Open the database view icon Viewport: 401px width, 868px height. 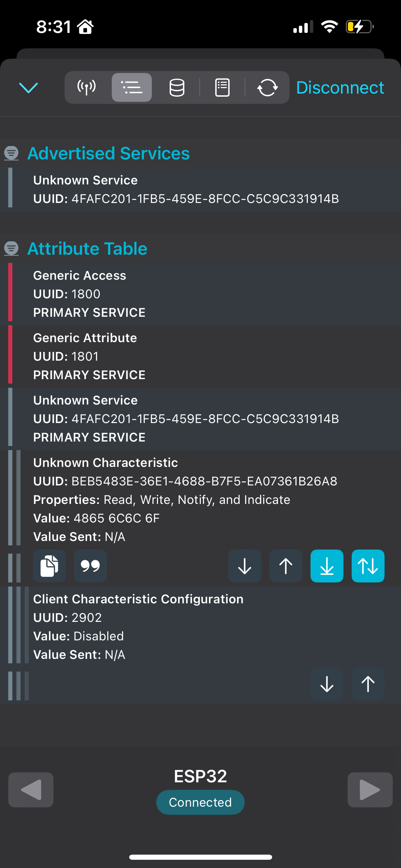pyautogui.click(x=177, y=87)
